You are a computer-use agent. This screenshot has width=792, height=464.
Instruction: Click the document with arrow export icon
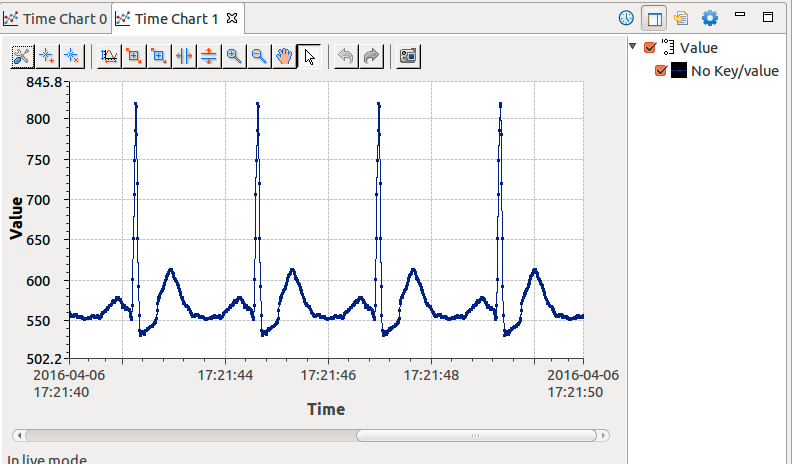[681, 18]
